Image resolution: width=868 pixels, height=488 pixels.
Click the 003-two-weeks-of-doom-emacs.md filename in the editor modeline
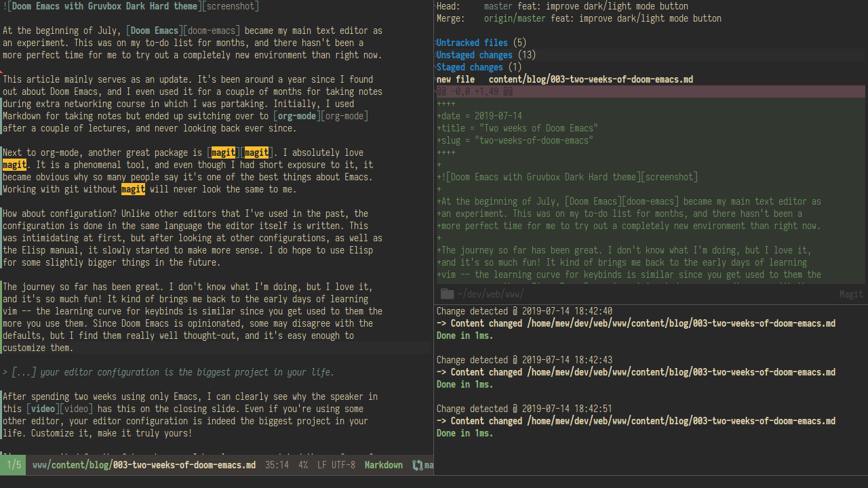click(x=184, y=465)
